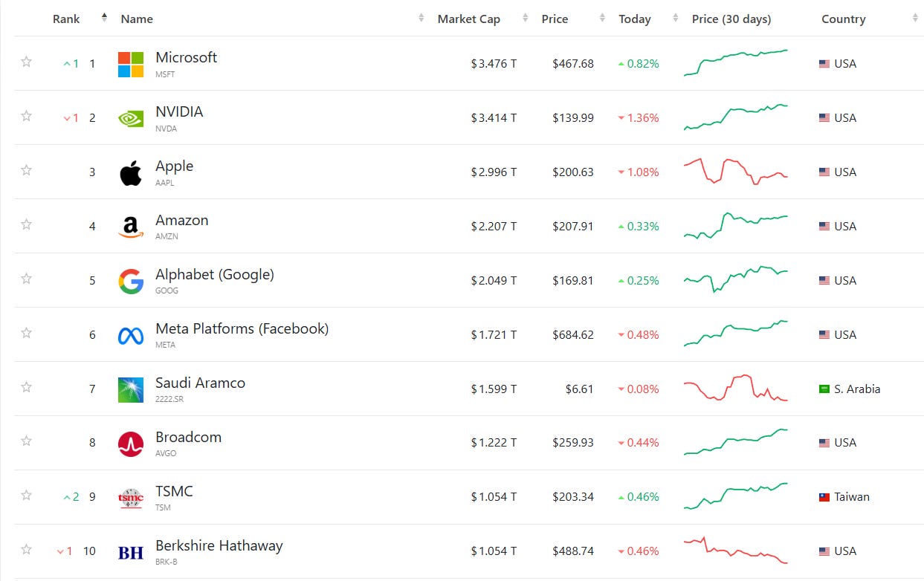
Task: Open the Apple company link
Action: pos(174,166)
